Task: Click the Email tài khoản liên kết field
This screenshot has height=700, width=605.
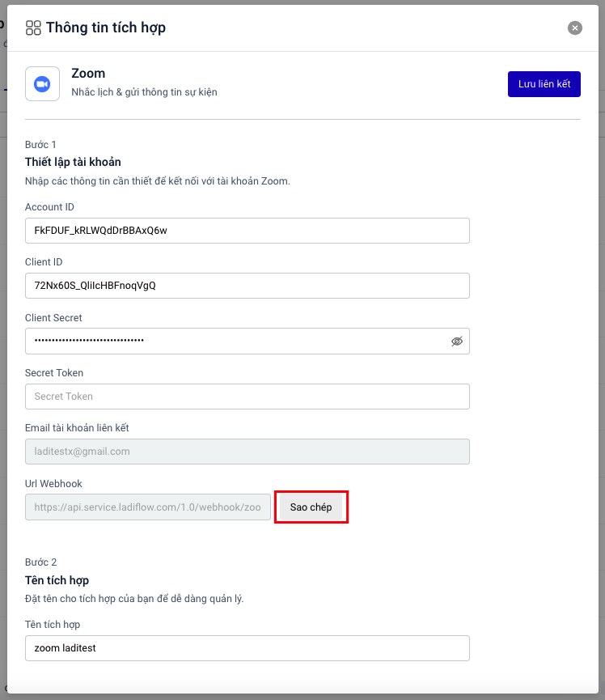Action: click(x=247, y=452)
